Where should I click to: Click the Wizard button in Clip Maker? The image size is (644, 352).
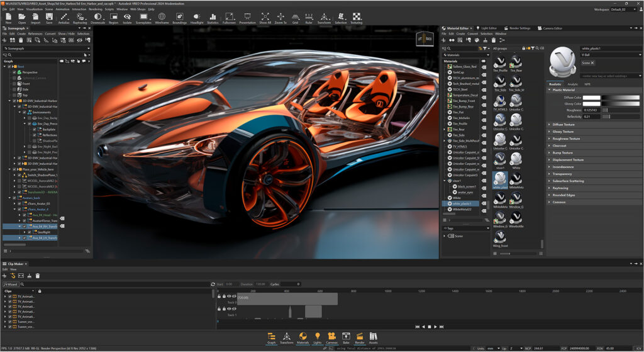point(10,284)
